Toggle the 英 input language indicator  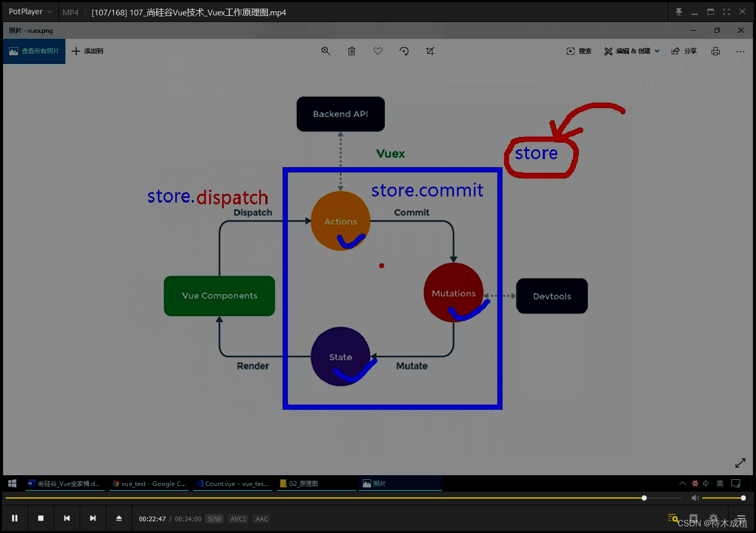click(x=720, y=483)
